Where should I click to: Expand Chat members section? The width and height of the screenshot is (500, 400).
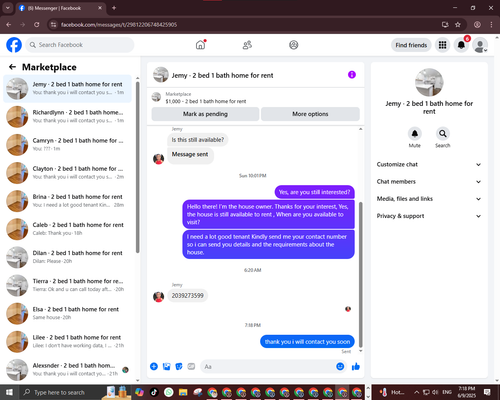(429, 182)
